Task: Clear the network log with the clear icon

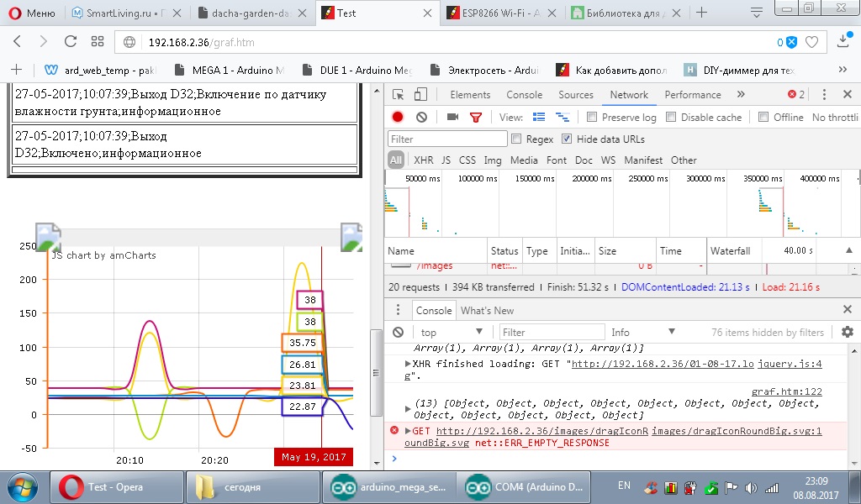Action: [421, 118]
